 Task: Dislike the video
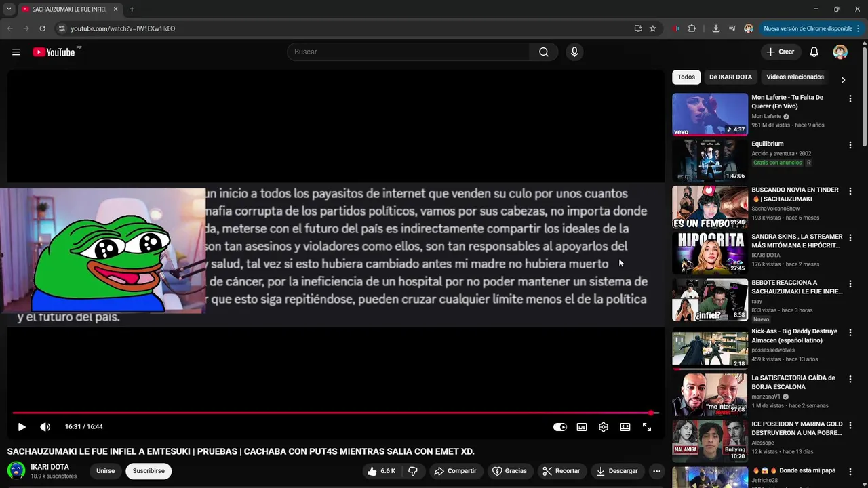click(413, 471)
